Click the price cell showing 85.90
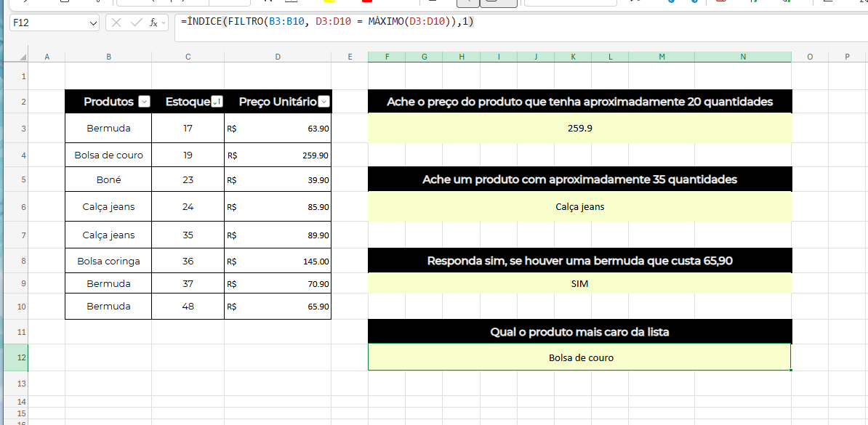 point(278,207)
